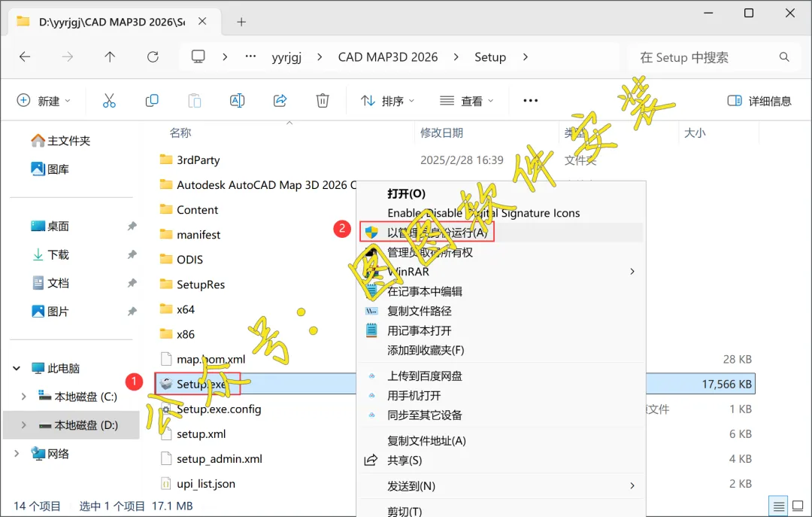The image size is (812, 517).
Task: Refresh the current folder view
Action: (x=153, y=57)
